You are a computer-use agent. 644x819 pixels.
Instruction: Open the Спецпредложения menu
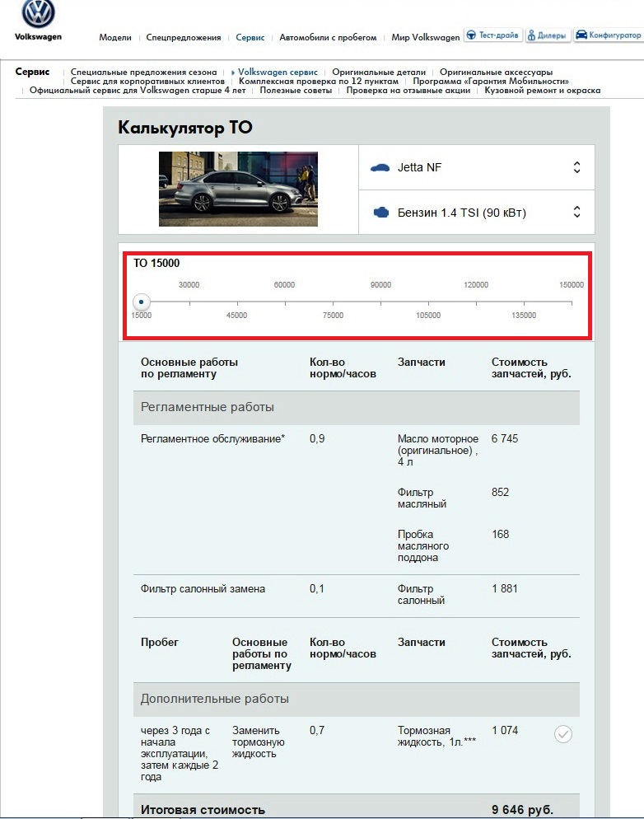(x=183, y=38)
